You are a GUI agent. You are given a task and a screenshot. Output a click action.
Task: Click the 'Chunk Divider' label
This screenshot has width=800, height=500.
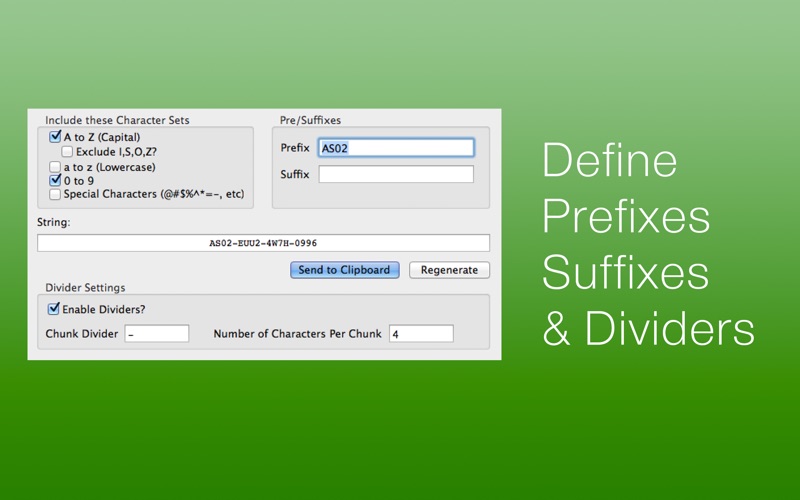pos(82,334)
